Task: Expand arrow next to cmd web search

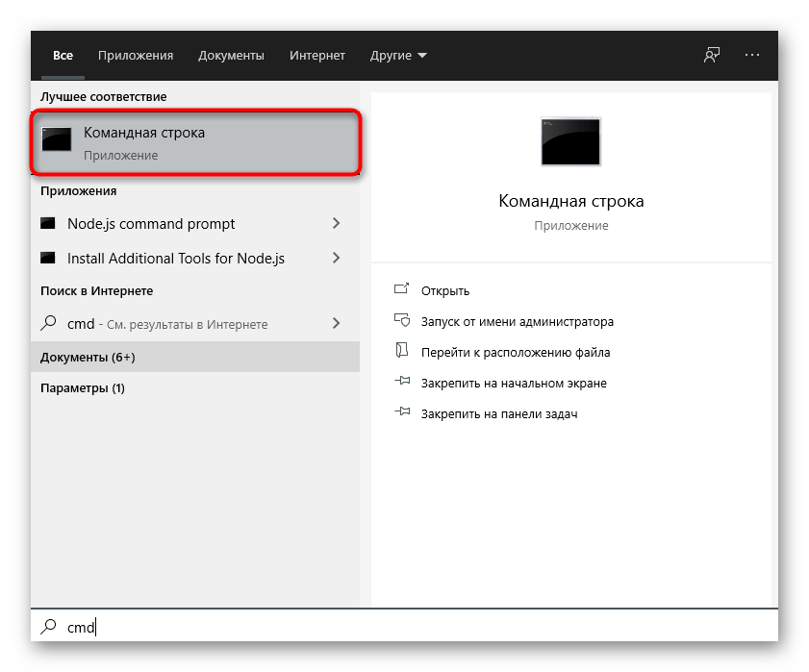Action: pos(336,324)
